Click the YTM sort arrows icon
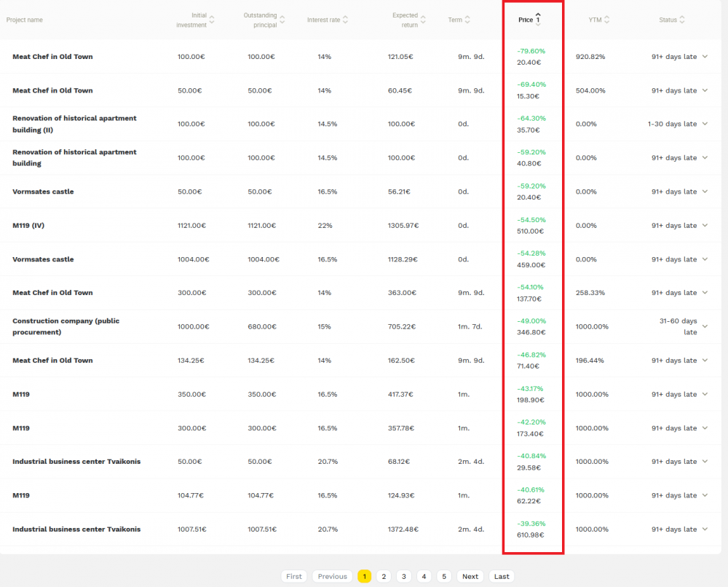 pos(607,20)
